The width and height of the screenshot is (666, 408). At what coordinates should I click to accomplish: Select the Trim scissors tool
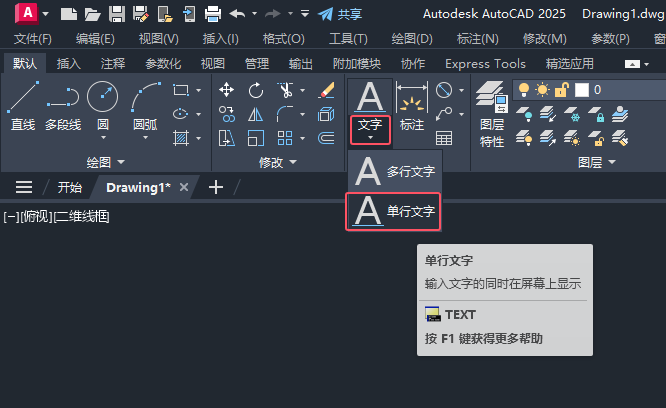click(285, 90)
